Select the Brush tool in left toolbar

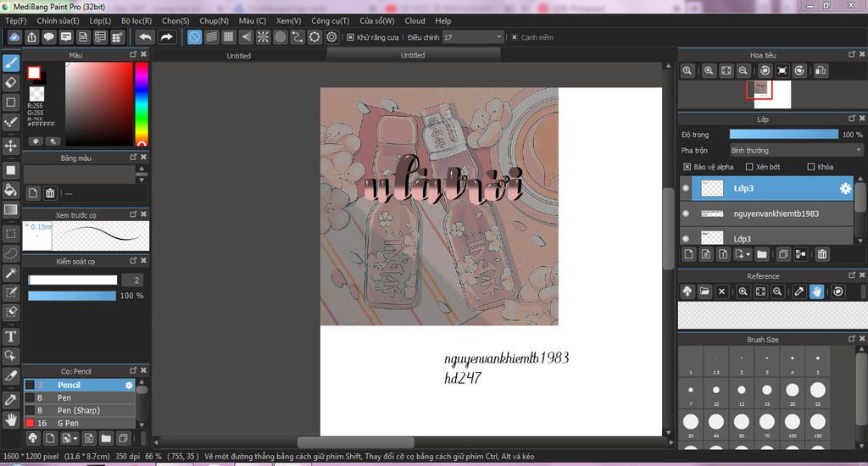(x=11, y=63)
